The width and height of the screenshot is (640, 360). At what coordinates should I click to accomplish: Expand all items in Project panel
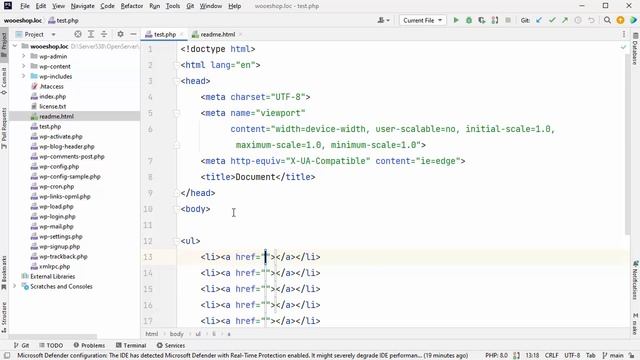click(x=91, y=34)
